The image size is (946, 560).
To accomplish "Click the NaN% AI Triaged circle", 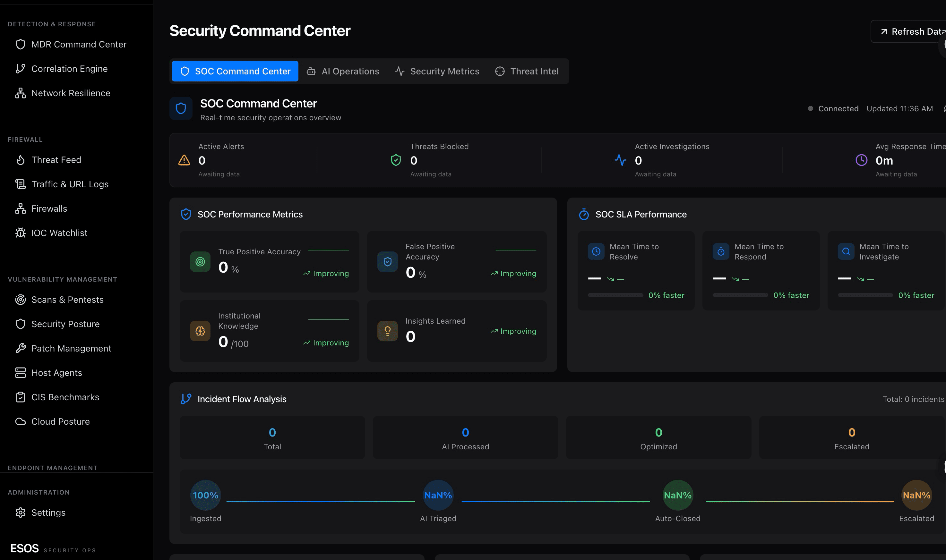I will pos(438,495).
